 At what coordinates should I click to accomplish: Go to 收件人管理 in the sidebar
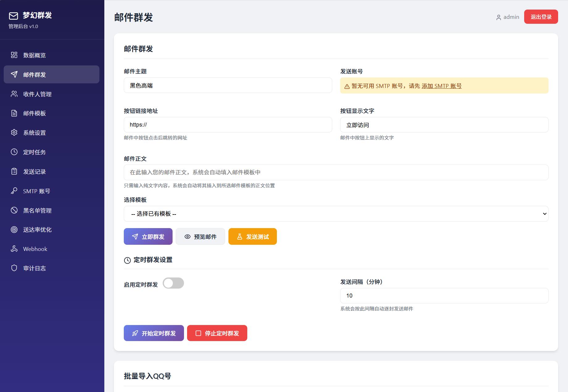52,94
